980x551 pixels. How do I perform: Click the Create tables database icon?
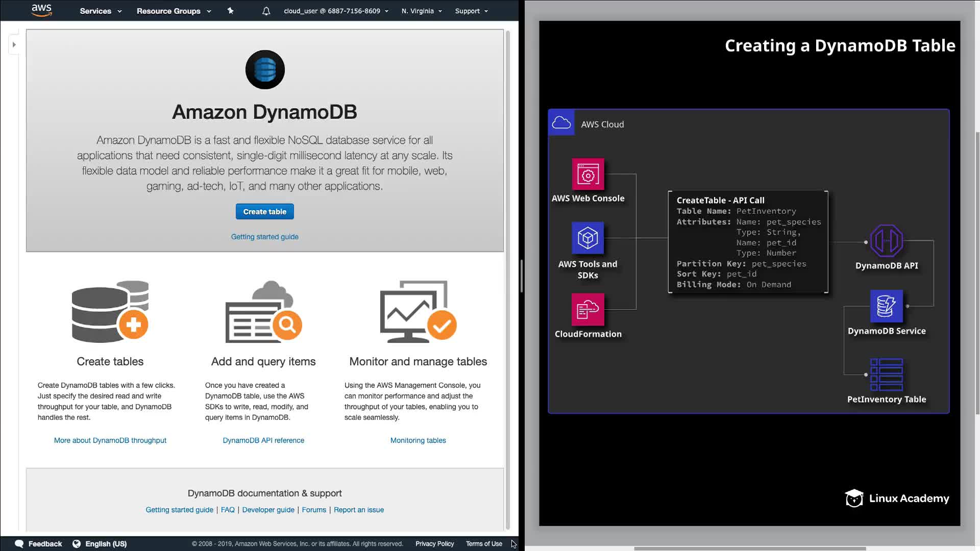tap(110, 311)
